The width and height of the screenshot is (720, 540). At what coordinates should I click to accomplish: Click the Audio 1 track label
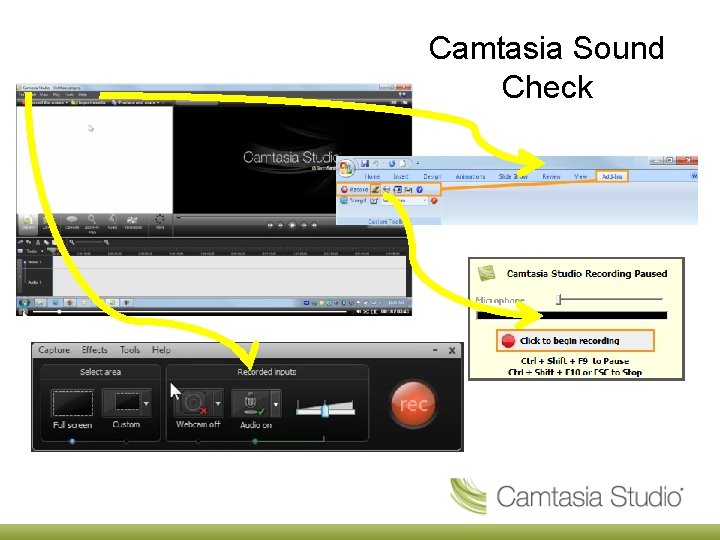[35, 282]
